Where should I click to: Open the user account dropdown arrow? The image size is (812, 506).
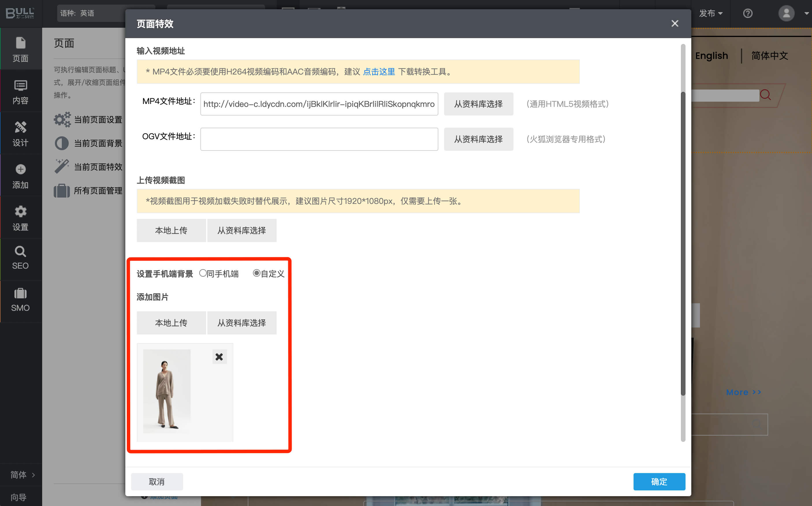(806, 13)
